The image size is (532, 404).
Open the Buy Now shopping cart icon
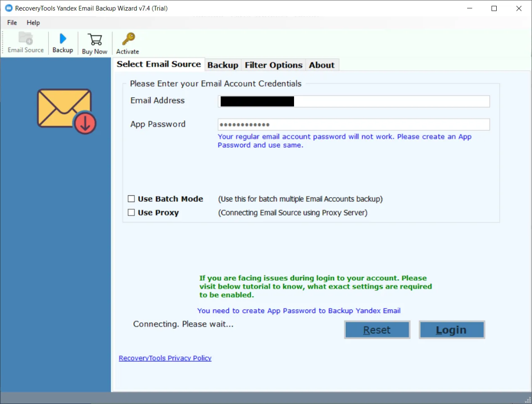pos(95,43)
